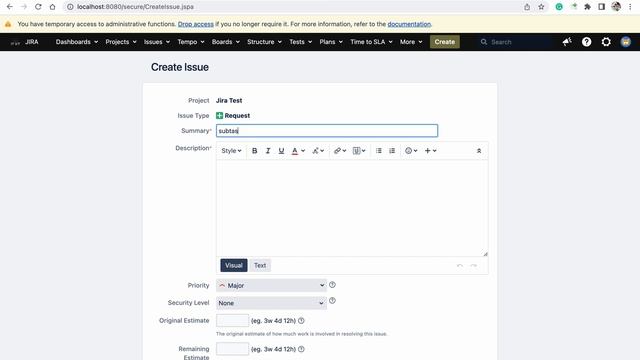Image resolution: width=640 pixels, height=360 pixels.
Task: Click the Create button in navbar
Action: pos(444,42)
